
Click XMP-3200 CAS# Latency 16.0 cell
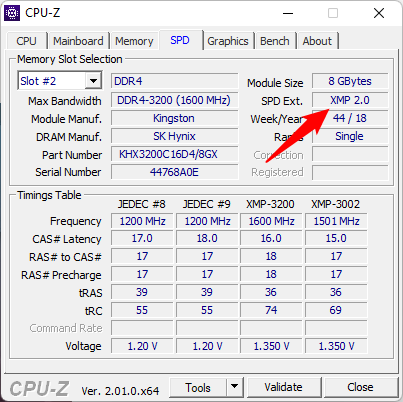(271, 238)
